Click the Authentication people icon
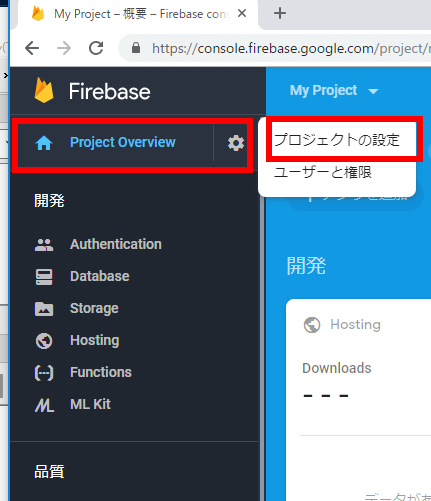The height and width of the screenshot is (501, 431). [x=44, y=245]
